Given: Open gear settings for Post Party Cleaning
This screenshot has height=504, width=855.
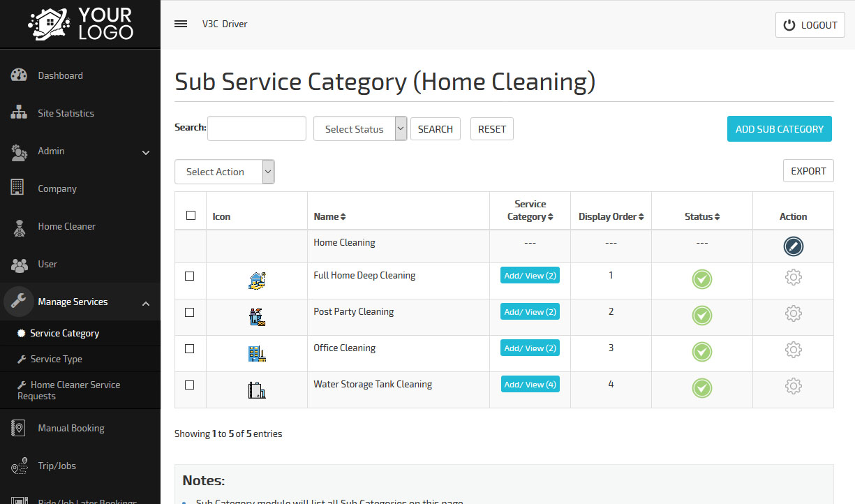Looking at the screenshot, I should 793,313.
